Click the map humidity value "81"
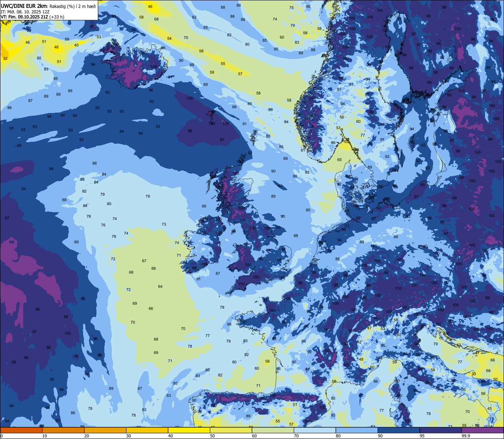 point(302,150)
